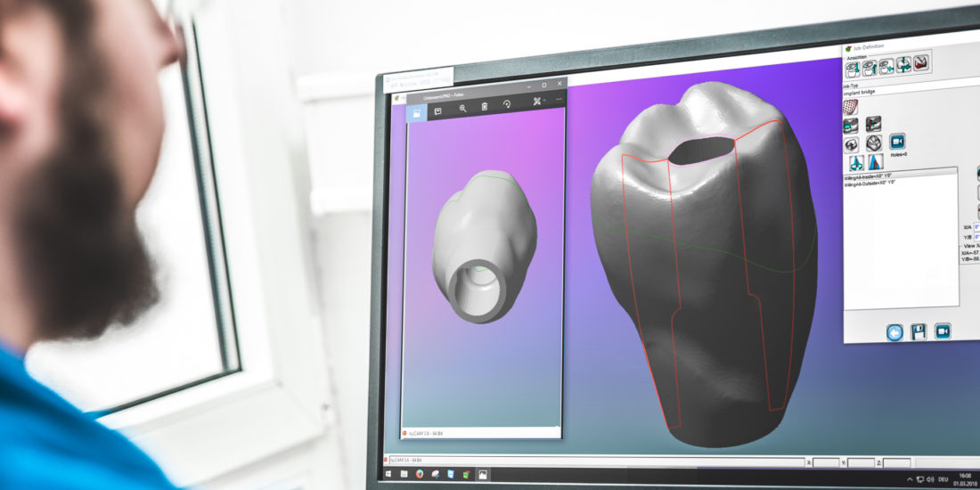Click the red fifth view icon under Ansichten
The image size is (980, 490).
[x=920, y=62]
